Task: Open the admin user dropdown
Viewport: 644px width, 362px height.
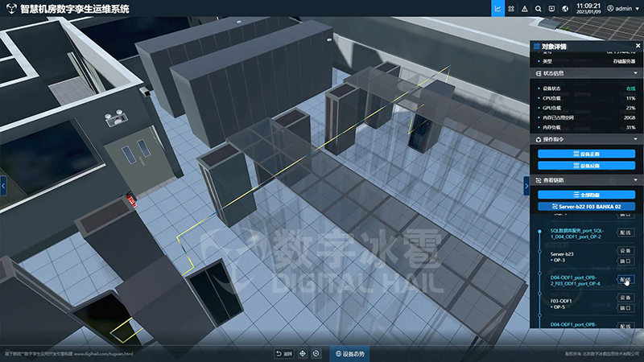Action: click(623, 9)
